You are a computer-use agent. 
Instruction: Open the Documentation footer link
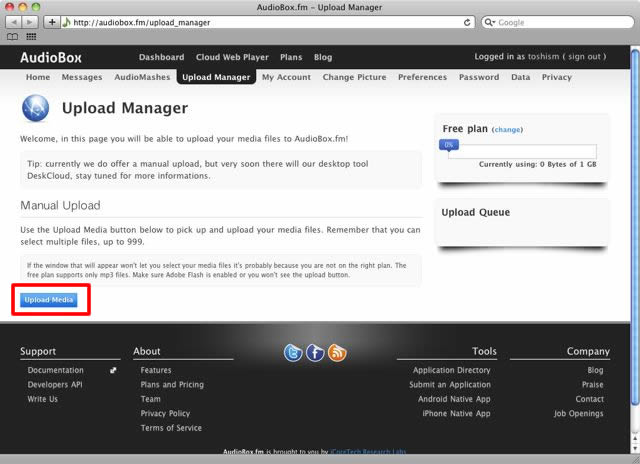click(x=56, y=370)
